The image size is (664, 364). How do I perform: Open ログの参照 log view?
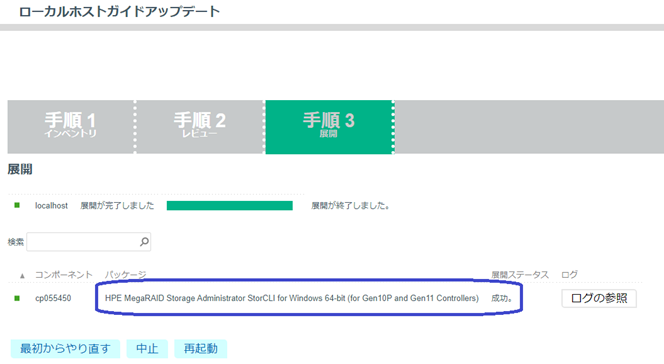point(599,298)
